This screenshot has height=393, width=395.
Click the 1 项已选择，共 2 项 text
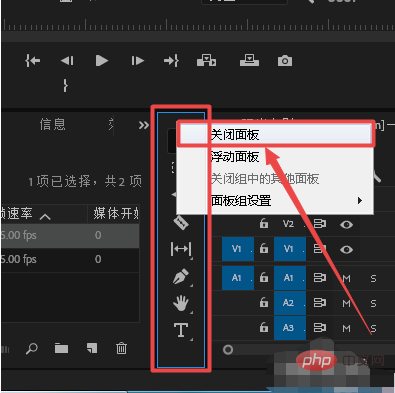click(85, 181)
